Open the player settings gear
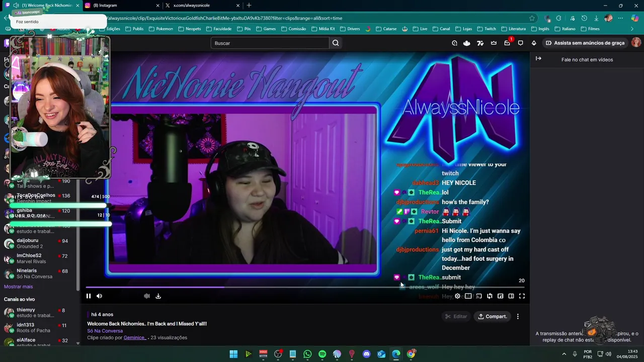Image resolution: width=644 pixels, height=362 pixels. (x=457, y=296)
